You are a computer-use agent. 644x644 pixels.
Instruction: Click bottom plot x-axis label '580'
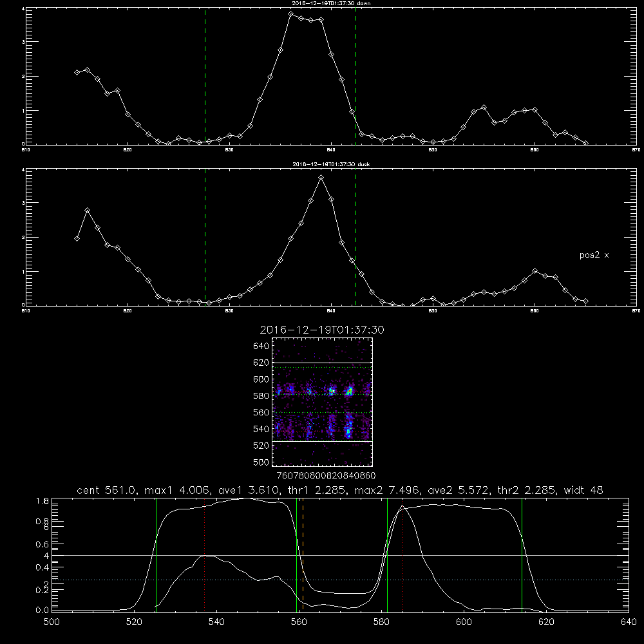point(381,621)
